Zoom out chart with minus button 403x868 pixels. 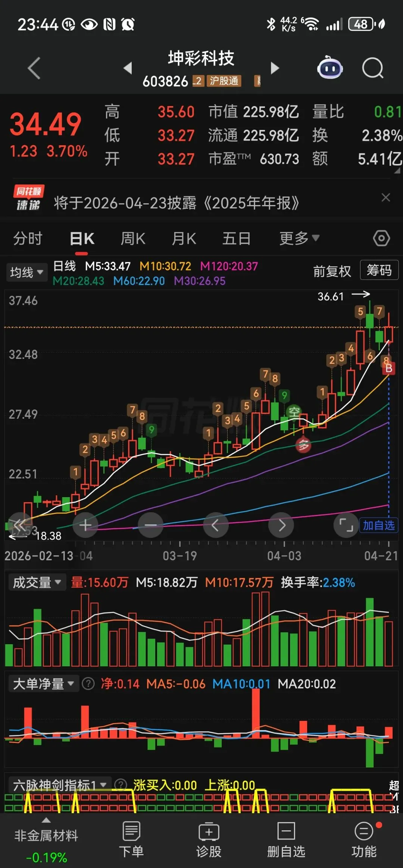tap(150, 525)
